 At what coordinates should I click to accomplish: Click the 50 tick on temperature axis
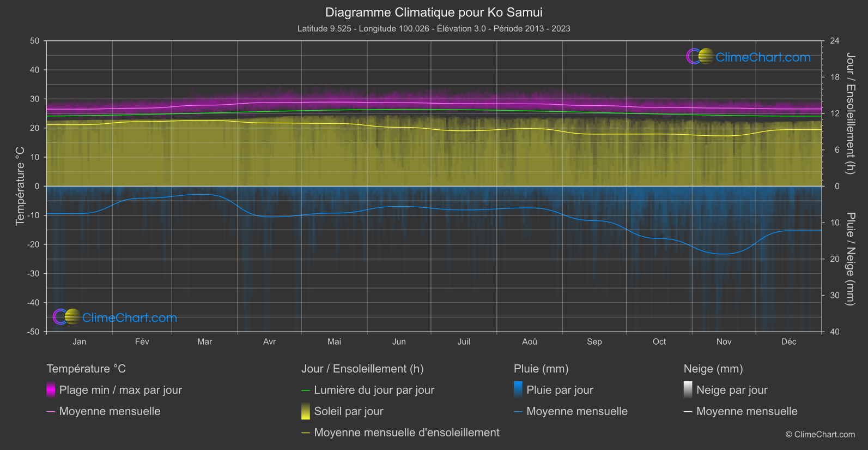(x=35, y=41)
